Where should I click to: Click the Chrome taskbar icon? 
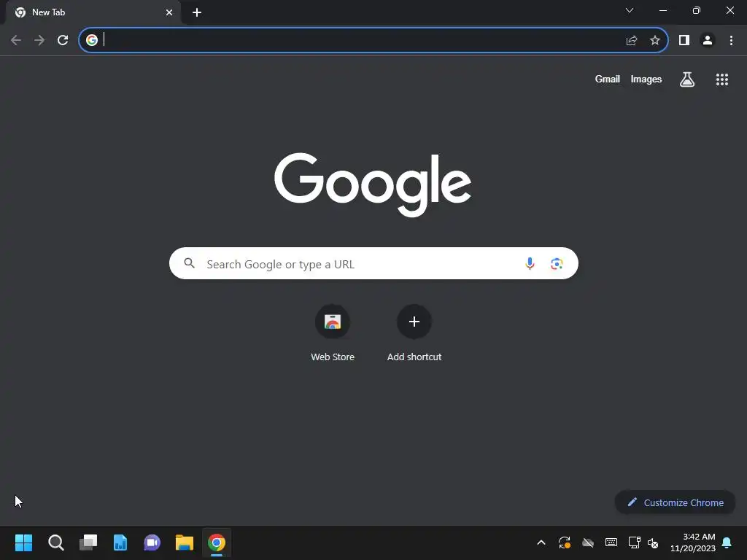click(216, 542)
